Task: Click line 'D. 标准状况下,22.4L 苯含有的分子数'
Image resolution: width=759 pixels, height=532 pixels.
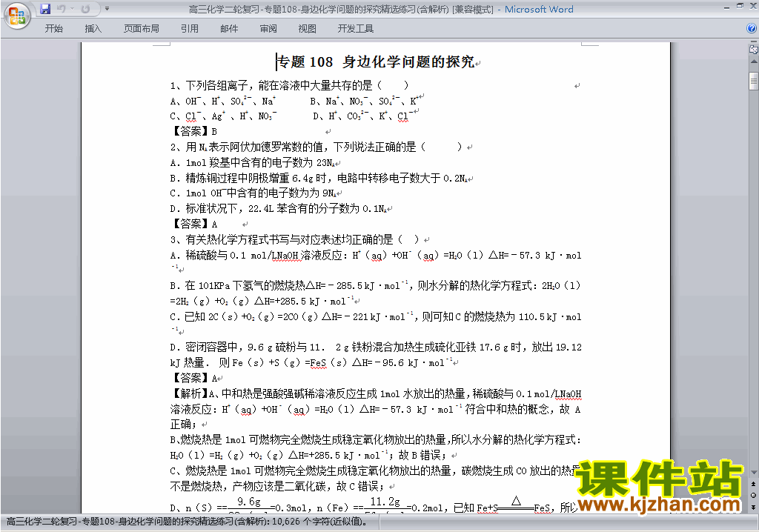Action: pos(279,209)
